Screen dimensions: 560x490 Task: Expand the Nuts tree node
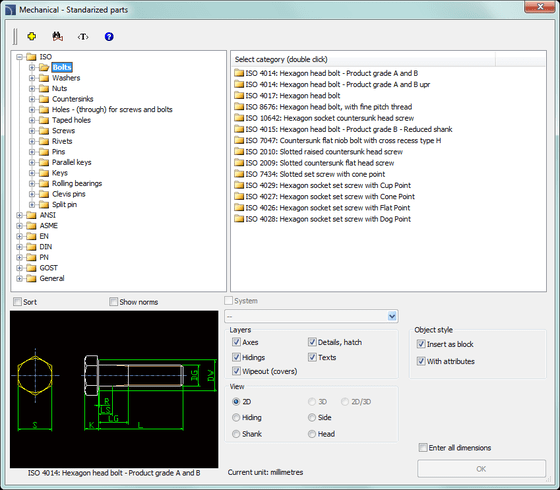(x=32, y=89)
